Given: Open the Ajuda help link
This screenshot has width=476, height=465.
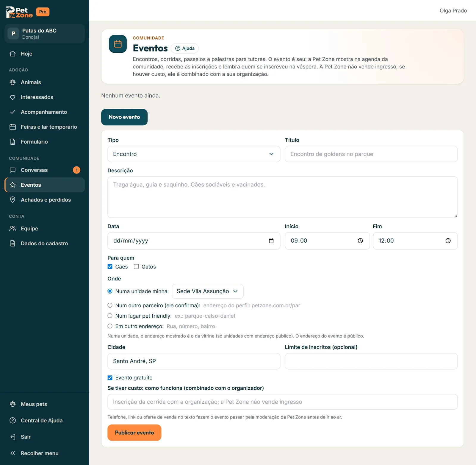Looking at the screenshot, I should [185, 48].
